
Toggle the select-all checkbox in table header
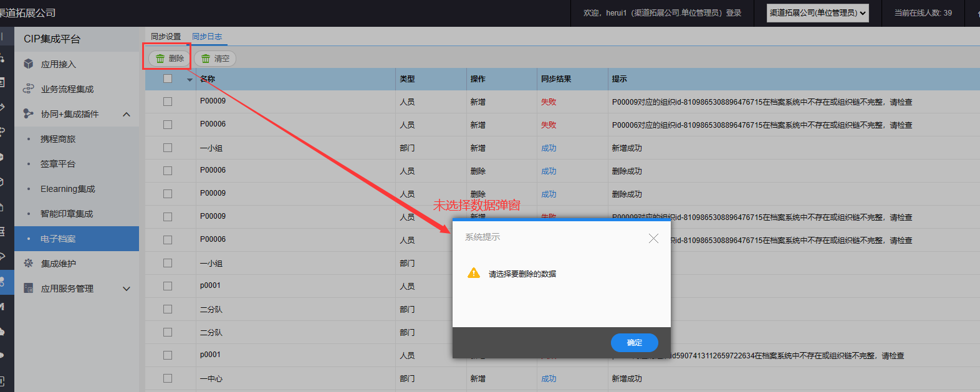point(168,79)
